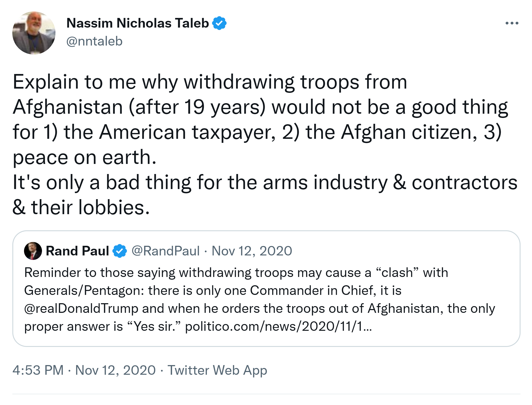The height and width of the screenshot is (405, 532).
Task: Open the more options ellipsis menu
Action: coord(512,23)
